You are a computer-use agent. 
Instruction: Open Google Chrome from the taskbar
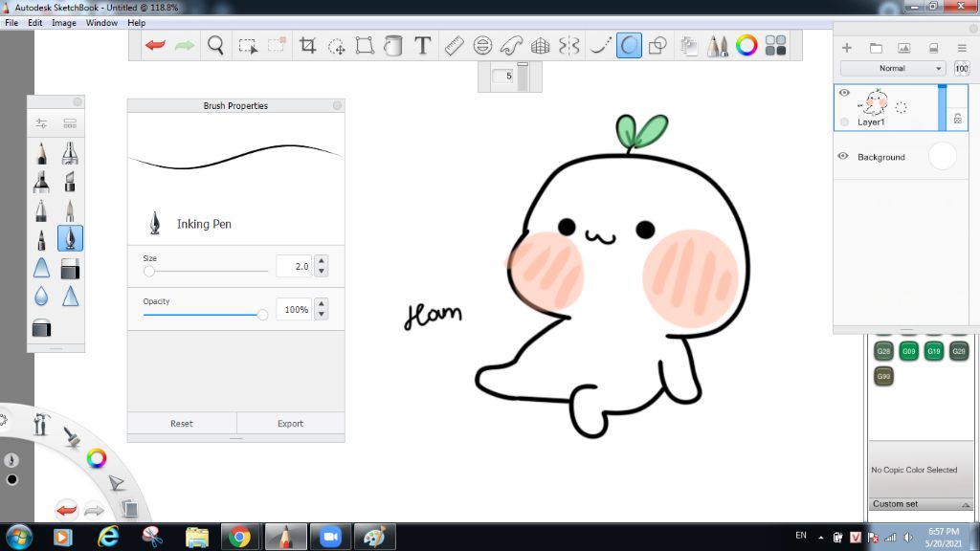(238, 537)
